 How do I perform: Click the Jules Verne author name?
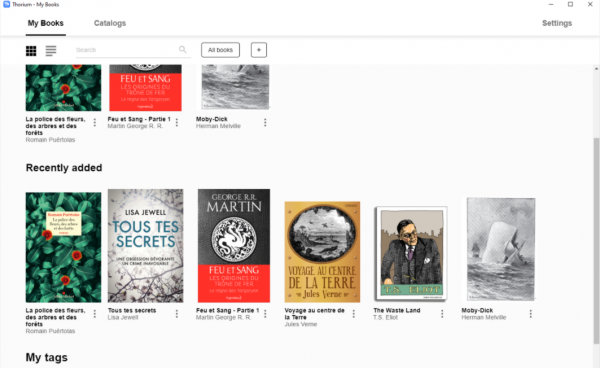pyautogui.click(x=301, y=324)
